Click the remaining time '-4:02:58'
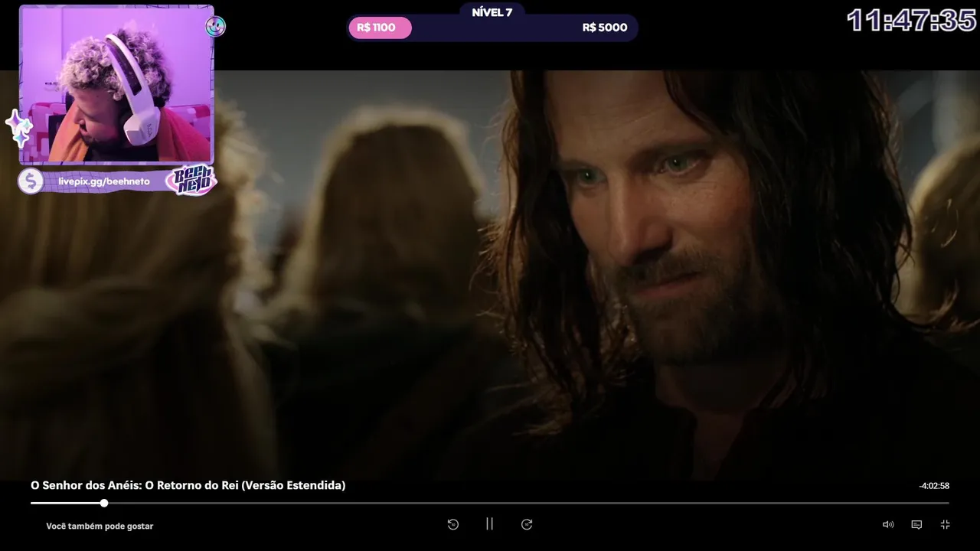 (934, 486)
